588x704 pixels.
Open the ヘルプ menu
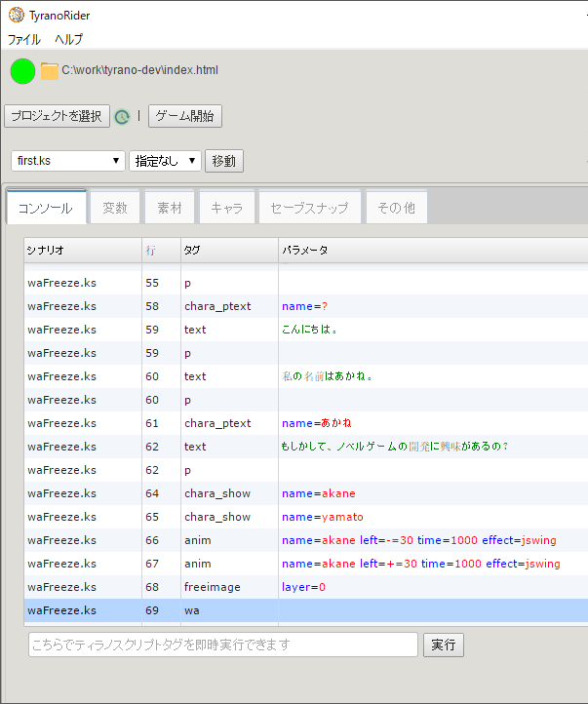point(68,40)
